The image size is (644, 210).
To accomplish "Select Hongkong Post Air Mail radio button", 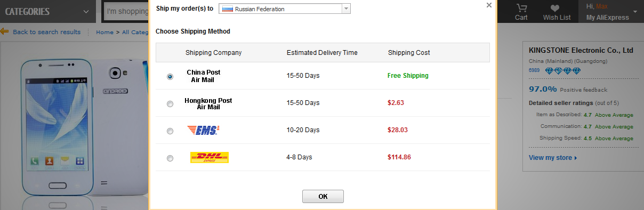I will 170,104.
